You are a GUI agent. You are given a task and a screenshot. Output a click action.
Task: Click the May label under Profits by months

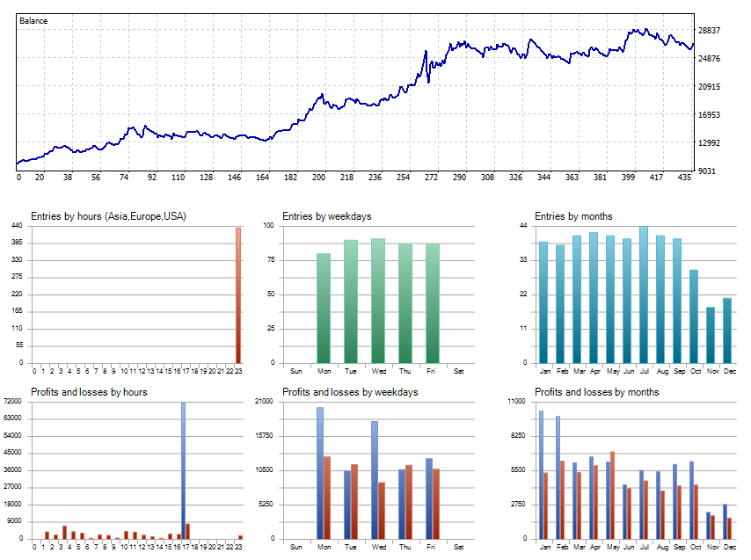coord(613,547)
